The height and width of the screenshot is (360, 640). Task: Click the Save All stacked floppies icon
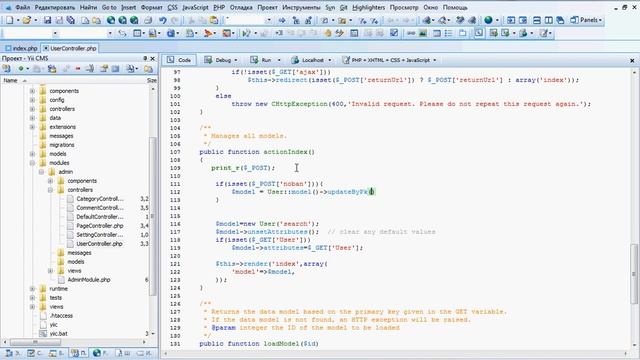coord(71,20)
